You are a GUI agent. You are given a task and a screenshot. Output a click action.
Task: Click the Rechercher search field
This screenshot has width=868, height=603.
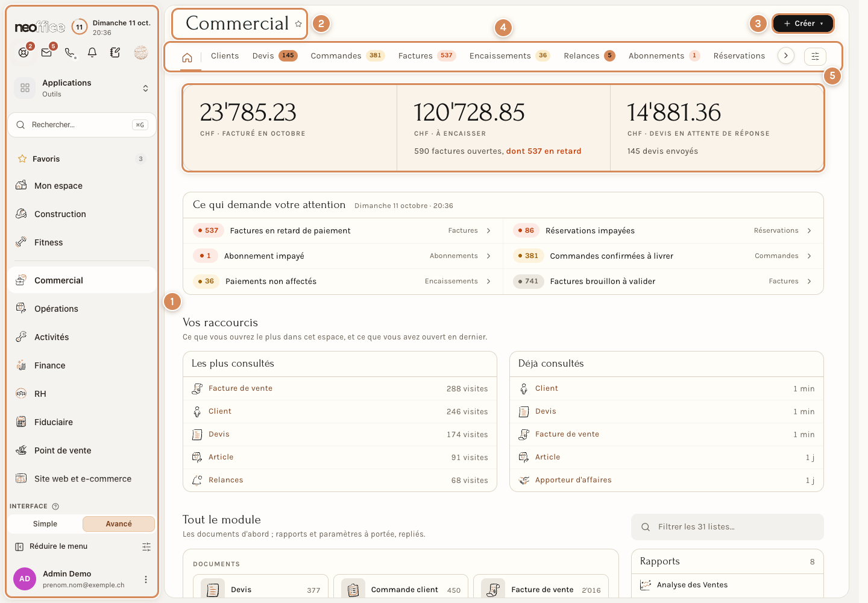pyautogui.click(x=82, y=125)
